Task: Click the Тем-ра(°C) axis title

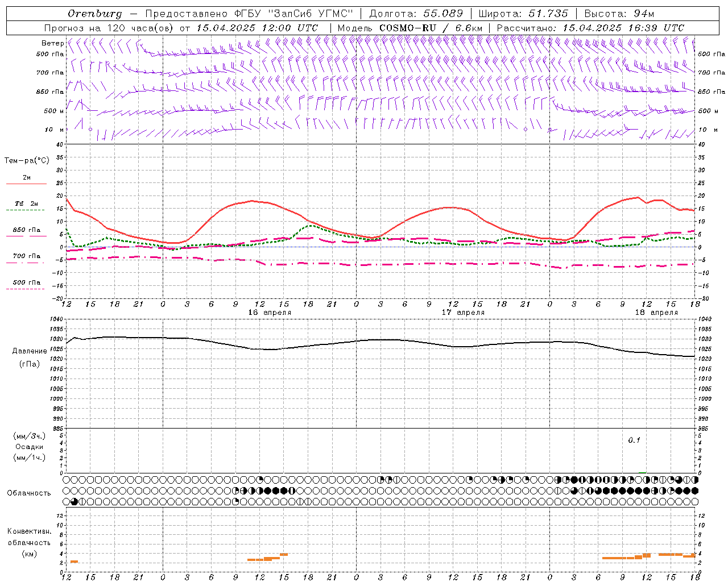Action: 27,161
